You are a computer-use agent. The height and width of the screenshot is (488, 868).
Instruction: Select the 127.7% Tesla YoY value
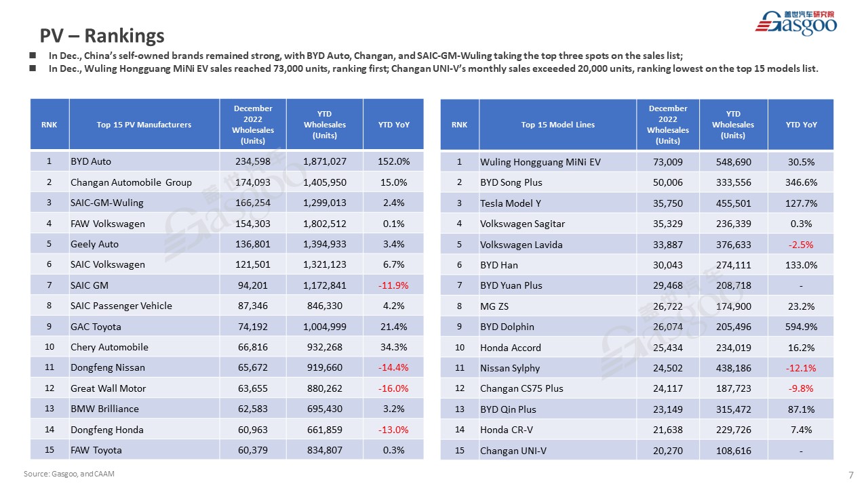pos(801,203)
